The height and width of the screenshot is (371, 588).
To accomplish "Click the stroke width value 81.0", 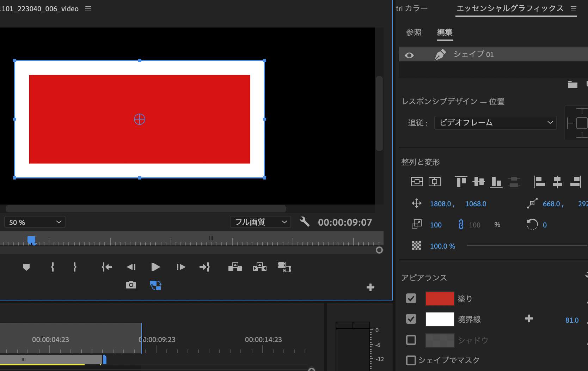I will pyautogui.click(x=572, y=320).
